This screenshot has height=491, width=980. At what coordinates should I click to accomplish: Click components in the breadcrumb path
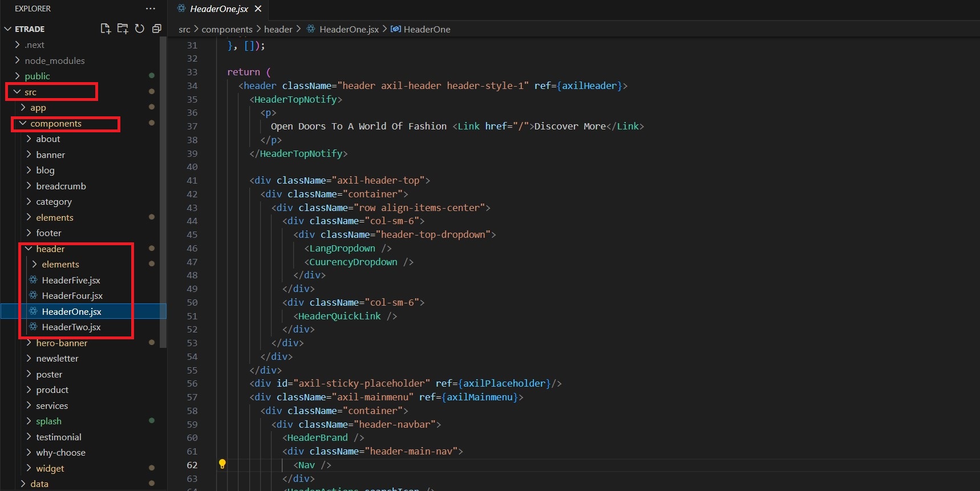(227, 29)
